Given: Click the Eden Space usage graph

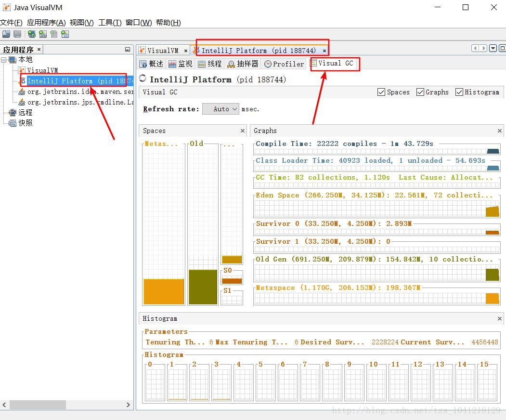Looking at the screenshot, I should (377, 209).
